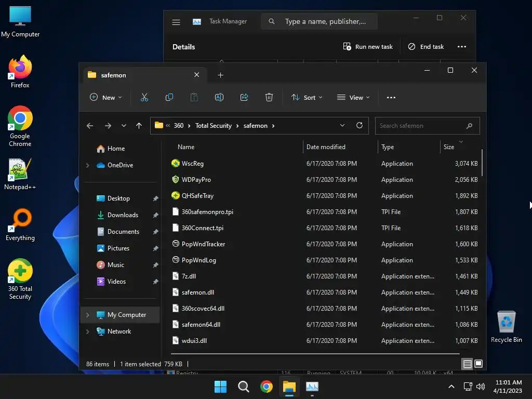Click Total Security breadcrumb in address bar
Screen dimensions: 532x399
(x=214, y=126)
